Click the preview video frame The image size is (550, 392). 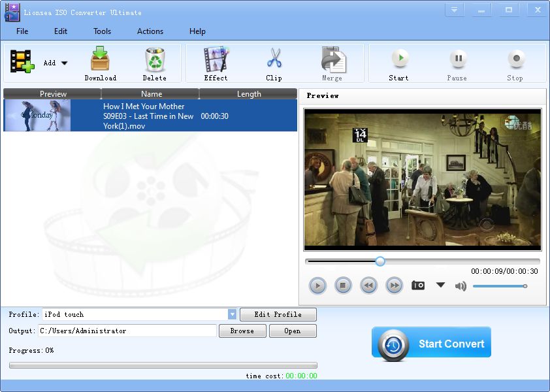pos(423,179)
